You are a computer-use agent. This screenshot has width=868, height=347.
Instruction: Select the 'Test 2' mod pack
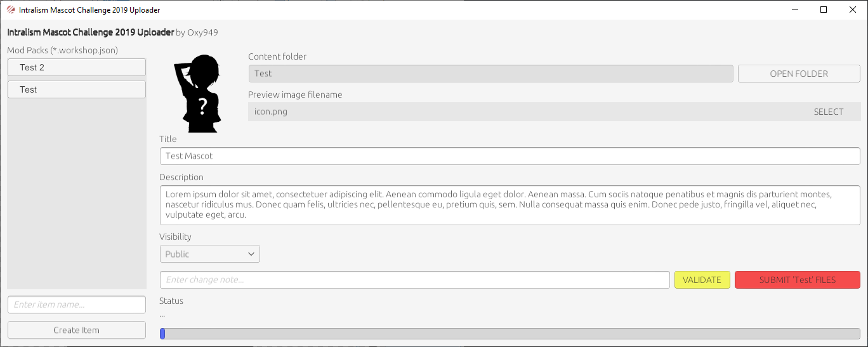[x=77, y=67]
